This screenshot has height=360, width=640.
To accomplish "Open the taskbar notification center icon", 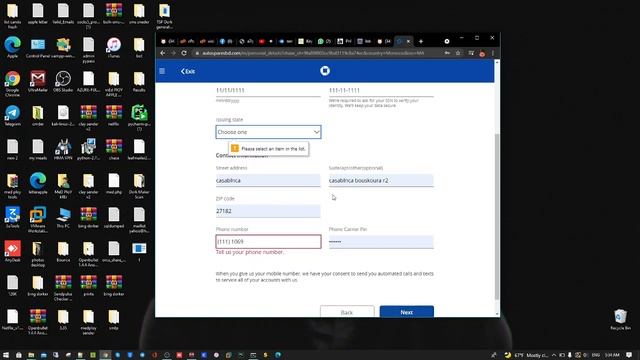I will pos(629,355).
